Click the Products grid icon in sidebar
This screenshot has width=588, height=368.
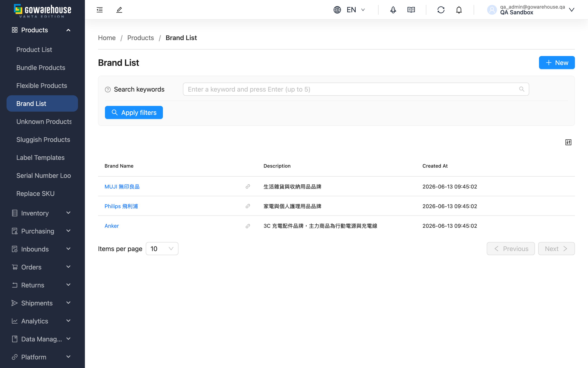[14, 30]
